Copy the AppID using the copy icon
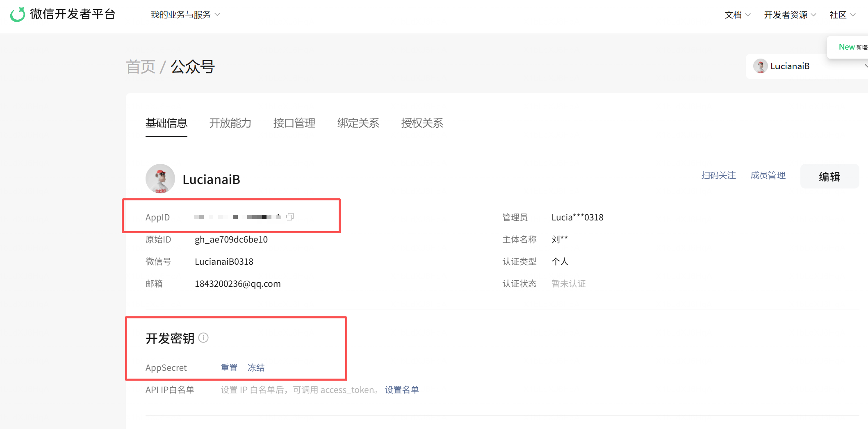The height and width of the screenshot is (429, 868). (290, 217)
